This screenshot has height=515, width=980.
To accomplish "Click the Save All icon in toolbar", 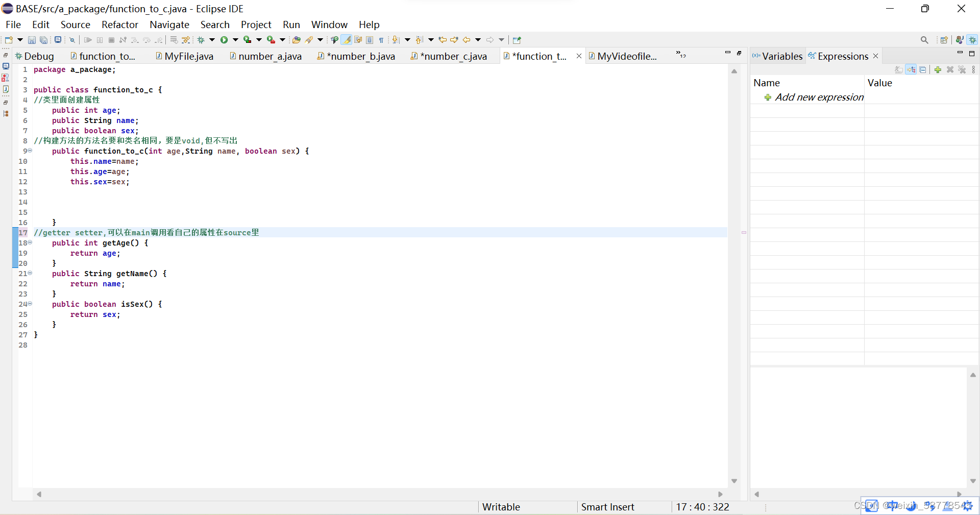I will (x=44, y=40).
